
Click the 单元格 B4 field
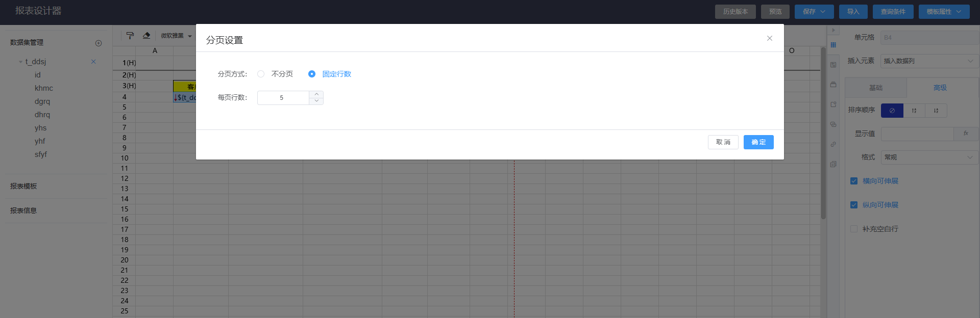(929, 38)
